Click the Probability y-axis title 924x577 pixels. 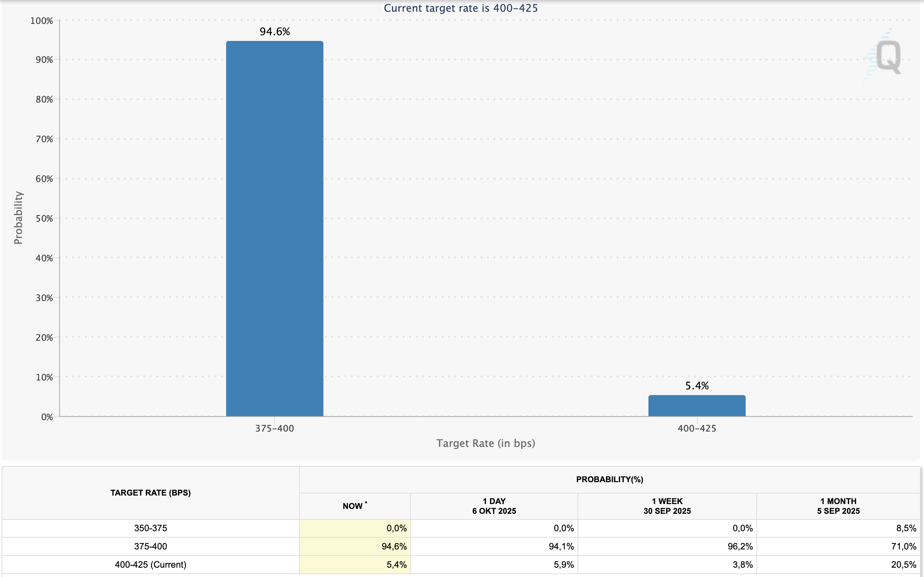pyautogui.click(x=18, y=218)
